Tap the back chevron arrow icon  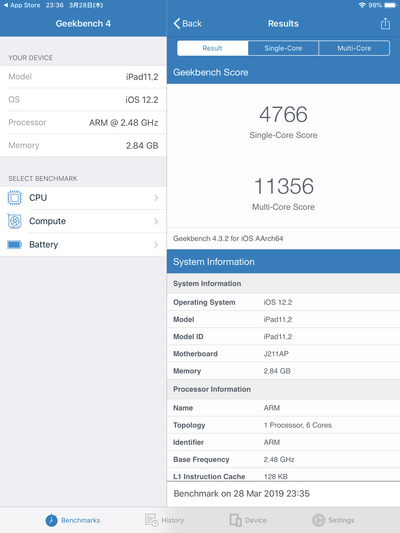[177, 23]
